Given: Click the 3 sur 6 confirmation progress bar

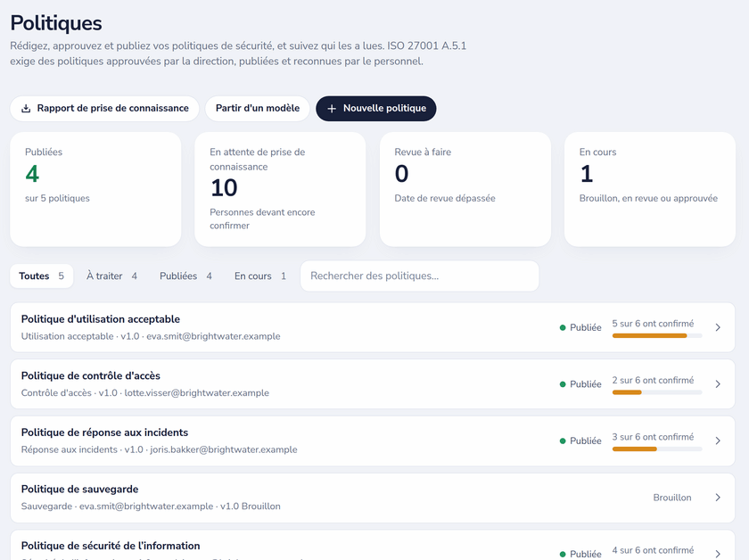Looking at the screenshot, I should [657, 449].
